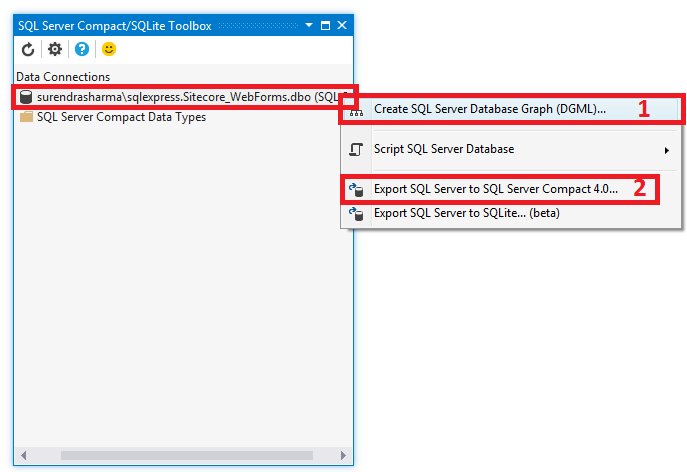Close the SQL Server Compact/SQLite Toolbox panel
The height and width of the screenshot is (472, 687).
(342, 25)
